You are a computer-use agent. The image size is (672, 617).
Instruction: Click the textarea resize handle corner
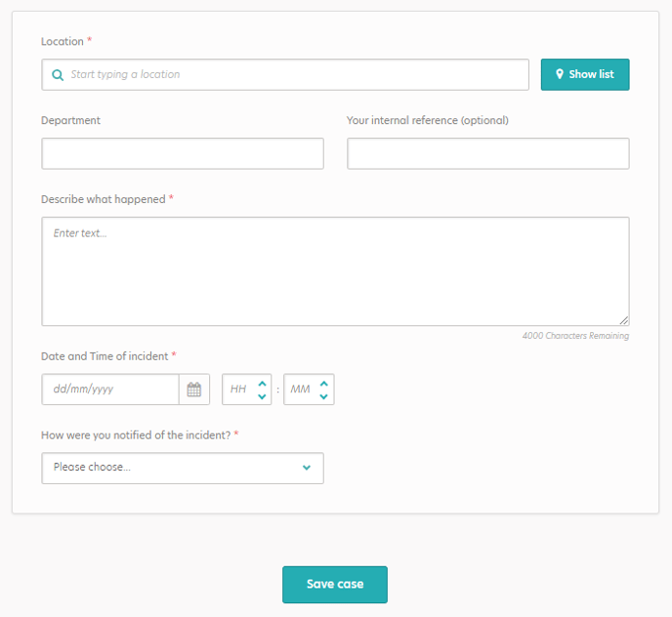pyautogui.click(x=624, y=320)
